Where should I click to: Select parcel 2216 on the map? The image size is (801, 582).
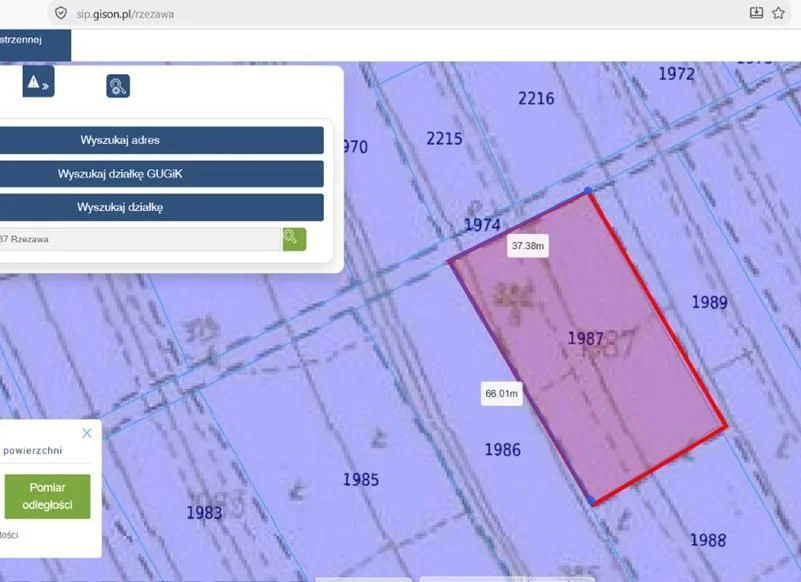536,98
